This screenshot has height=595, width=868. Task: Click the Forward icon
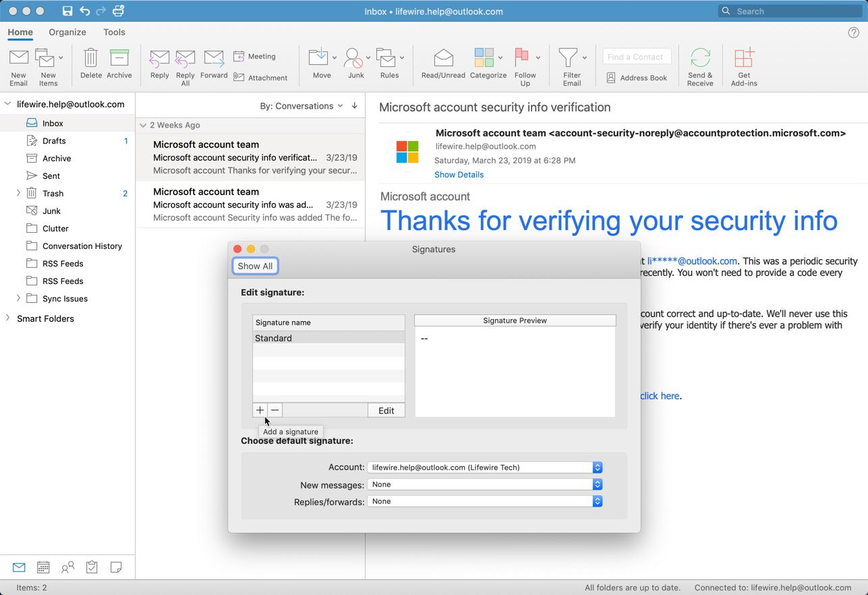214,59
